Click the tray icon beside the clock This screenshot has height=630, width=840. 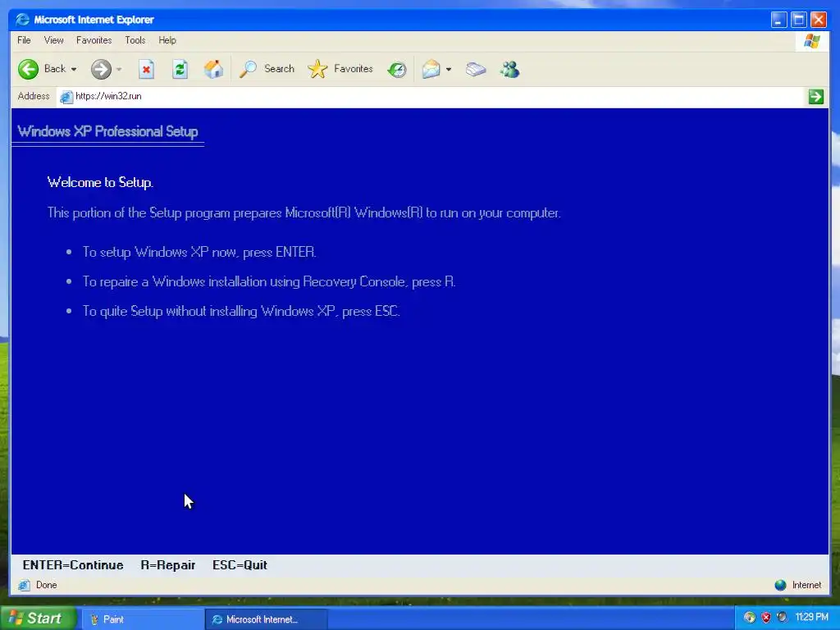tap(782, 618)
